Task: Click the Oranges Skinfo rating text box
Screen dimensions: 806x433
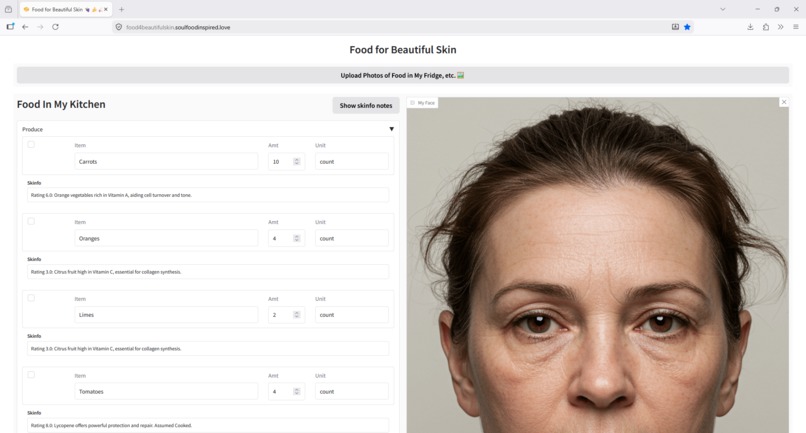Action: point(208,272)
